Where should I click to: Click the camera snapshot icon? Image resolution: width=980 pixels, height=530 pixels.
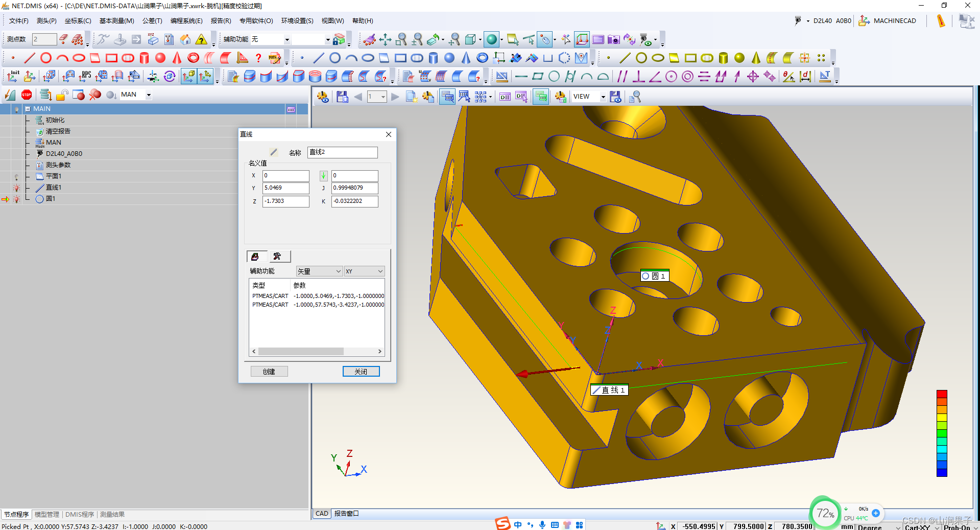[x=614, y=39]
